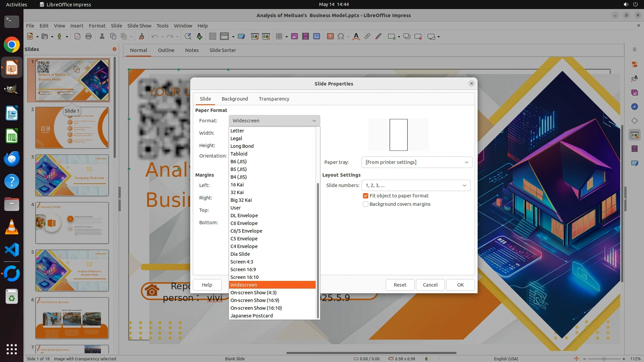Select slide 3 thumbnail Company Overview
Image resolution: width=644 pixels, height=362 pixels.
click(72, 175)
